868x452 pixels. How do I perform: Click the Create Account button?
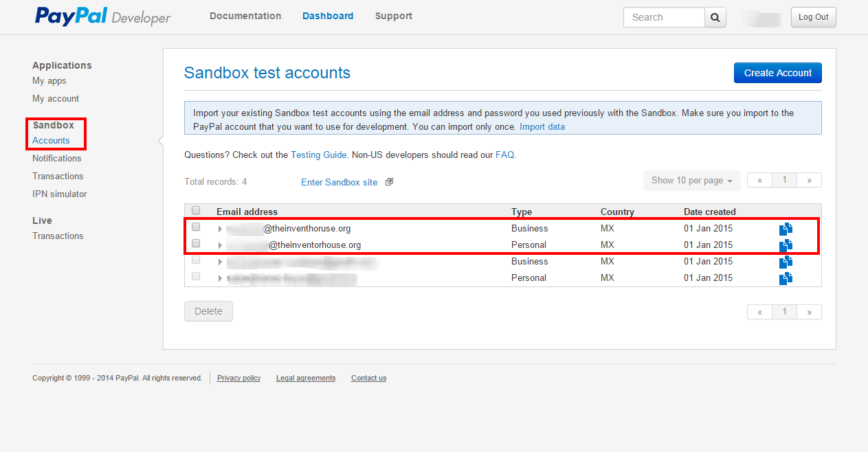click(x=777, y=73)
